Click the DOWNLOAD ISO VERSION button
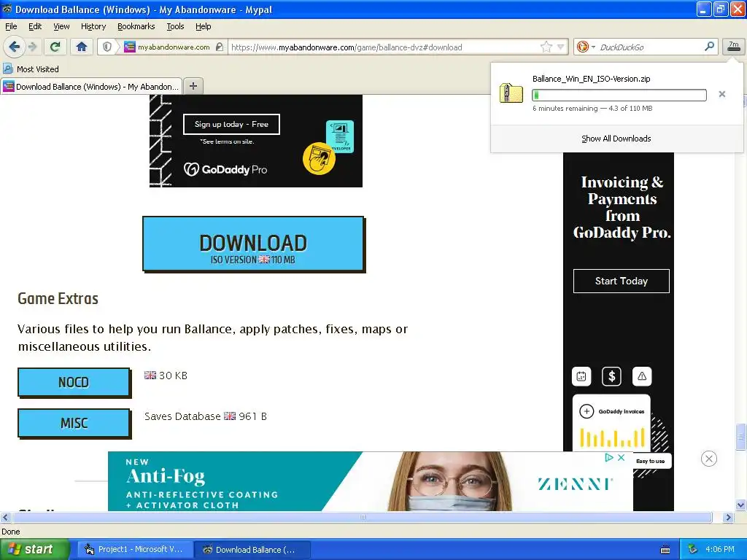The height and width of the screenshot is (560, 747). pos(253,244)
